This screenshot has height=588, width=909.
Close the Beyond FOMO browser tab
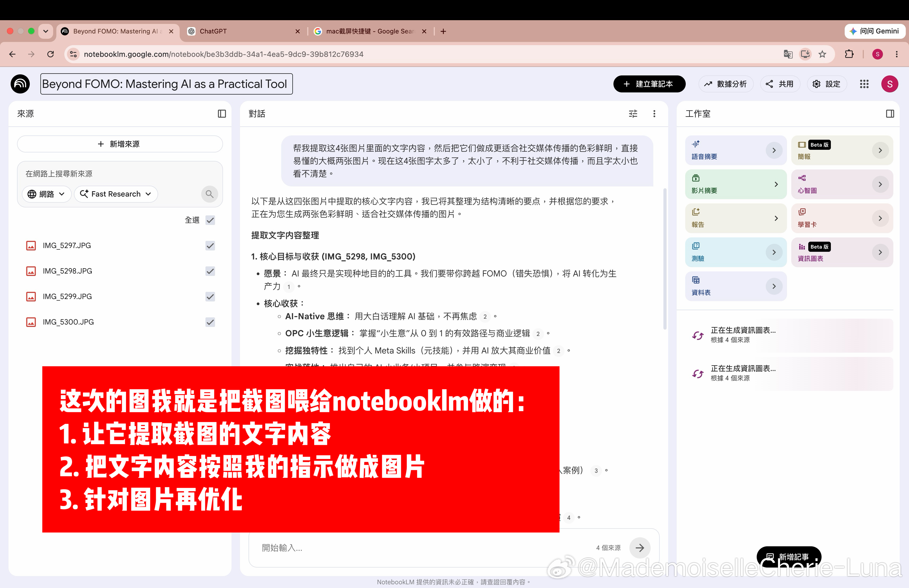click(x=171, y=31)
